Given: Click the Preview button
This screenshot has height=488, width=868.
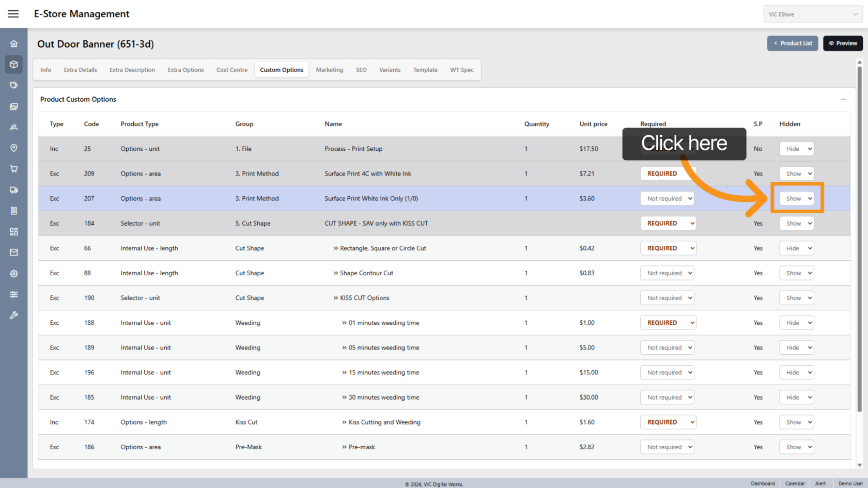Looking at the screenshot, I should [x=843, y=43].
